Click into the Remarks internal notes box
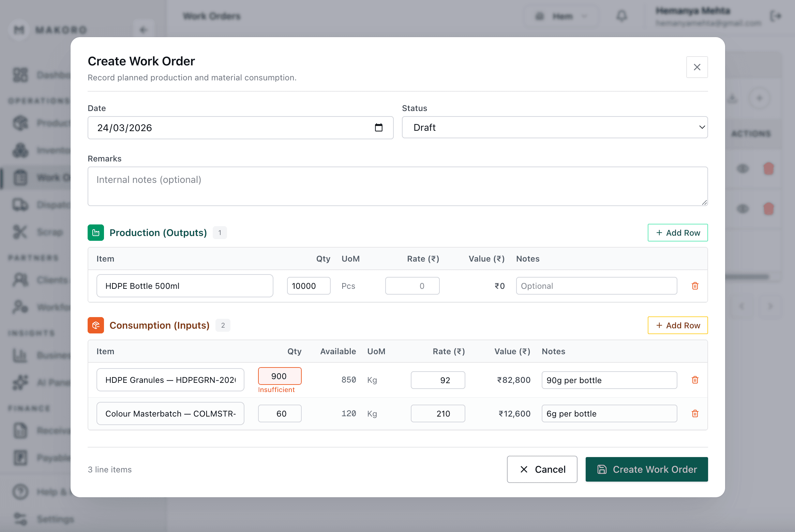This screenshot has width=795, height=532. 397,186
